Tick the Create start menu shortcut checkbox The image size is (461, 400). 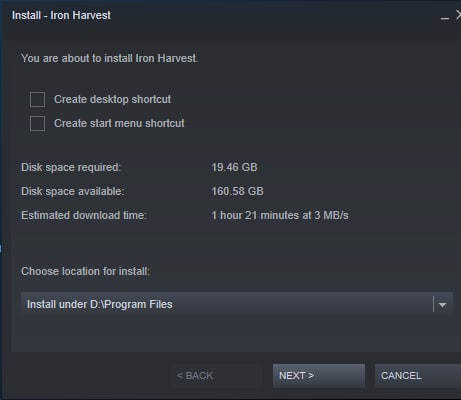37,123
